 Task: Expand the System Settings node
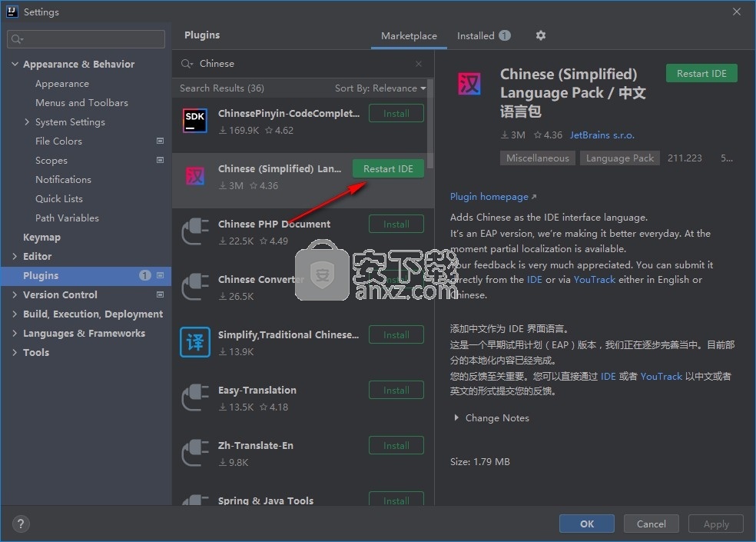27,122
